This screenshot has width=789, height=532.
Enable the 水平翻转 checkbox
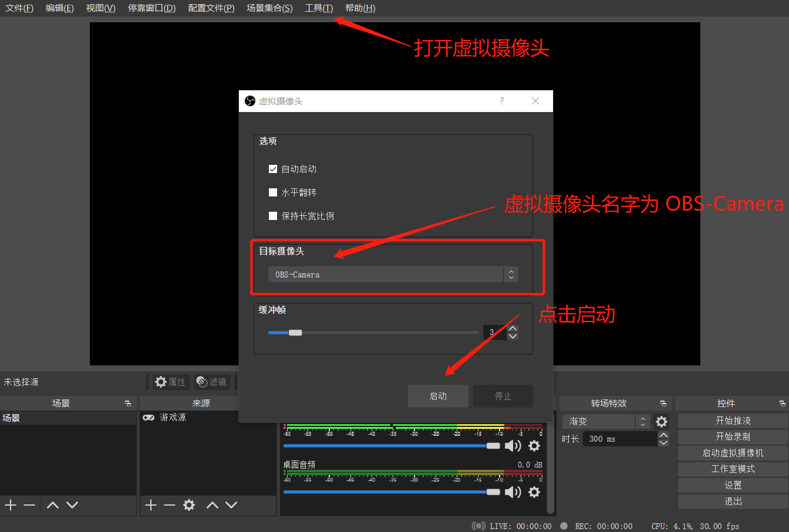[x=273, y=192]
